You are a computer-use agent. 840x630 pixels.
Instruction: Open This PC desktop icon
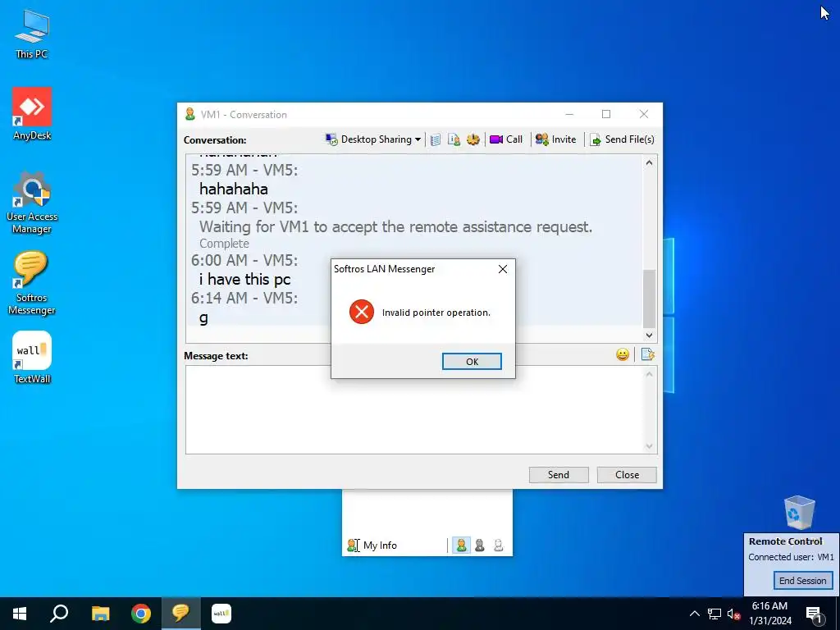32,34
